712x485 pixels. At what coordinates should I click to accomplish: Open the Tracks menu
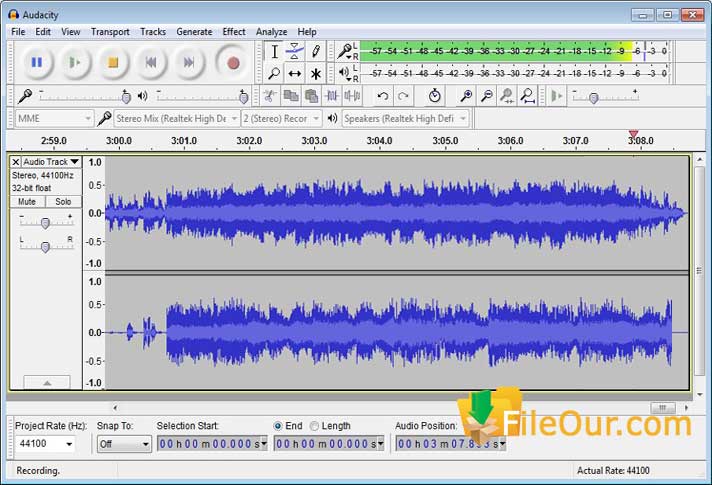click(153, 32)
